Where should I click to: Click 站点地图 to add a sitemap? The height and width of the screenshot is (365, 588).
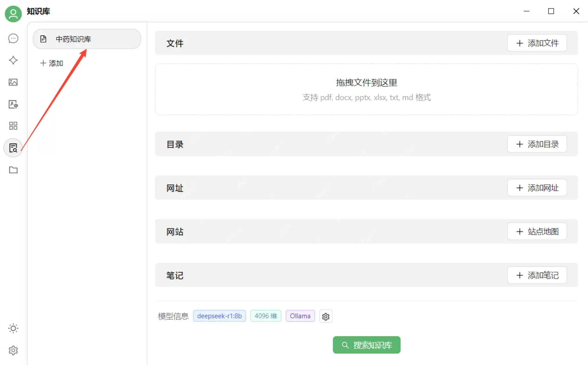537,231
